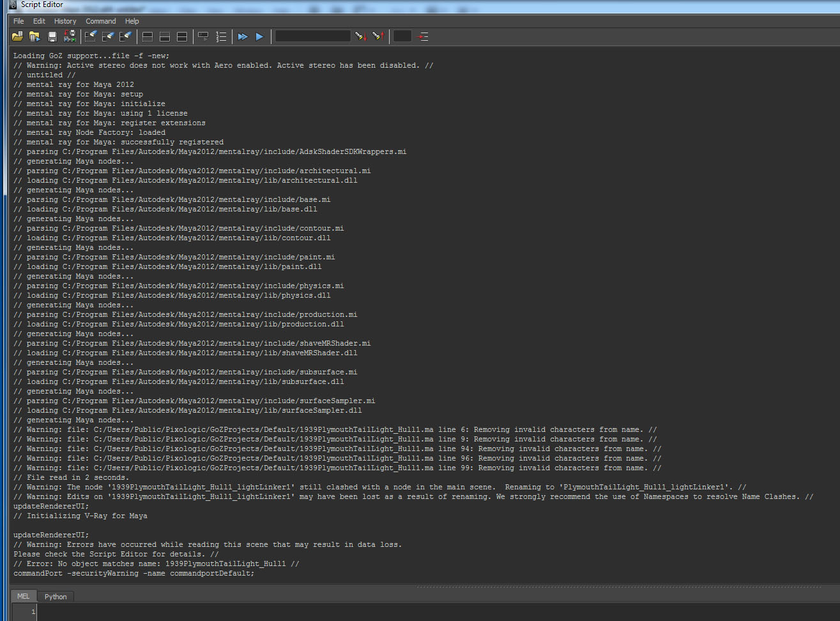Click the go-to-line number field
Viewport: 840px width, 621px height.
pos(402,36)
